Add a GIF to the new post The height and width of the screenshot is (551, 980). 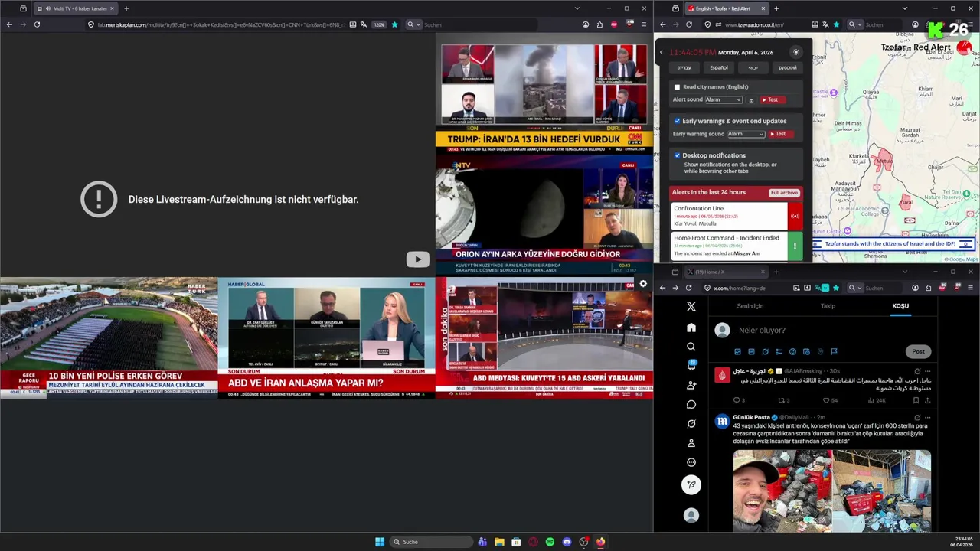point(751,351)
